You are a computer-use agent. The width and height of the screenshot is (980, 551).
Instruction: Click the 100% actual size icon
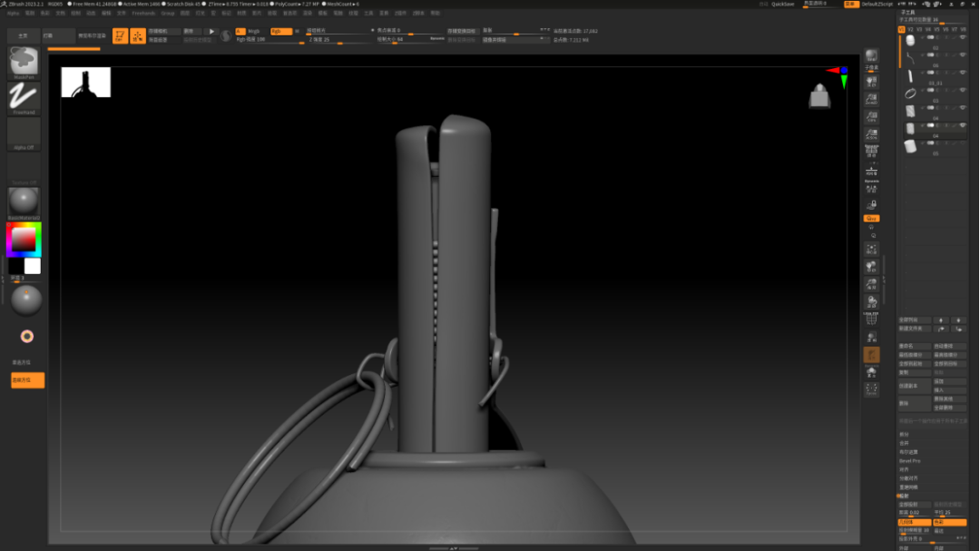[x=871, y=117]
